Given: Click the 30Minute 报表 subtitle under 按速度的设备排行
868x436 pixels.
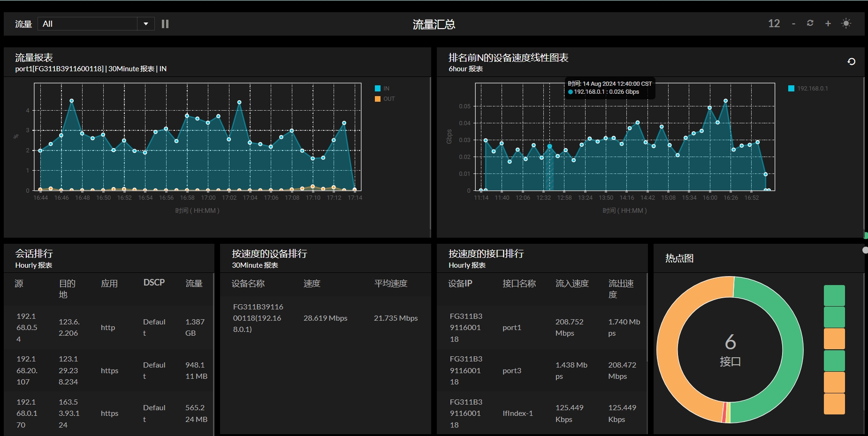Looking at the screenshot, I should coord(255,265).
